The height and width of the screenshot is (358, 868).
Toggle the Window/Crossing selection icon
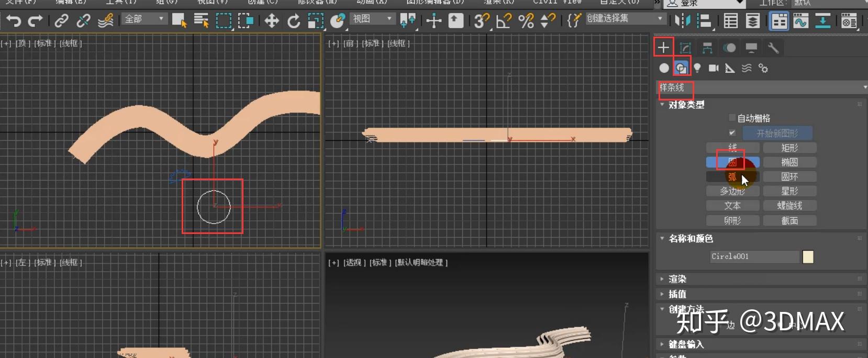point(246,21)
